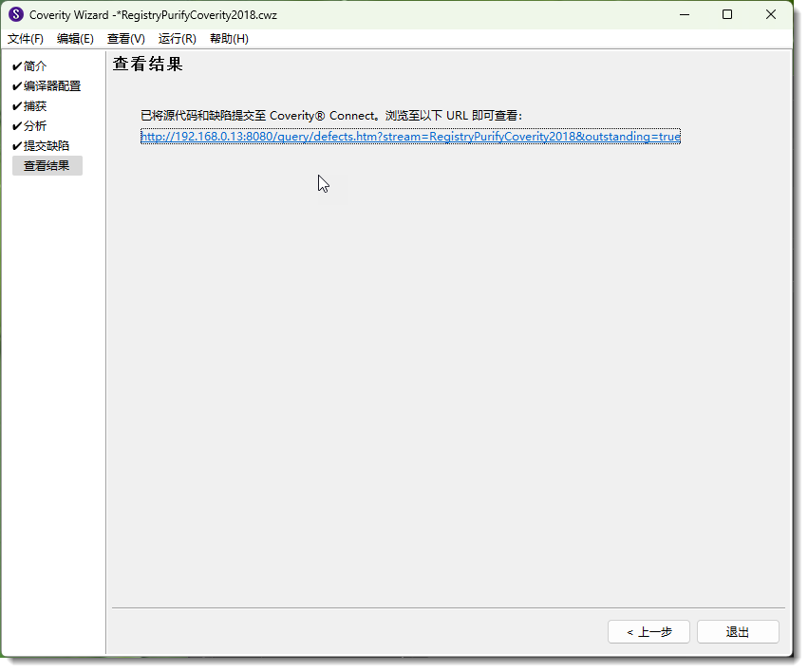Image resolution: width=808 pixels, height=672 pixels.
Task: Go to the 简介 wizard step
Action: click(x=34, y=65)
